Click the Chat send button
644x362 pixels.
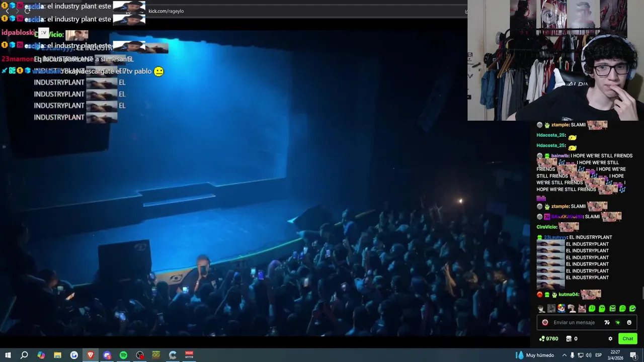pos(627,339)
